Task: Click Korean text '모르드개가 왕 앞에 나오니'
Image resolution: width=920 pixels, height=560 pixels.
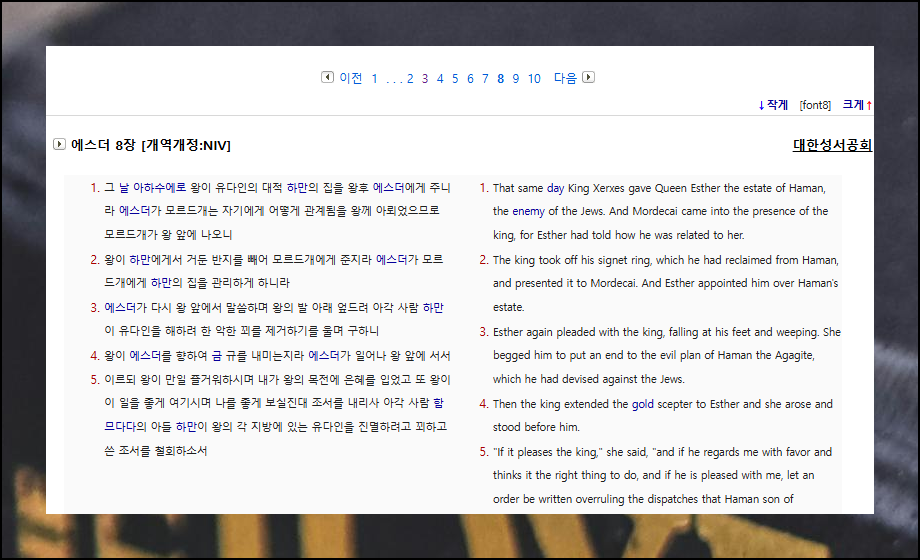Action: point(168,234)
